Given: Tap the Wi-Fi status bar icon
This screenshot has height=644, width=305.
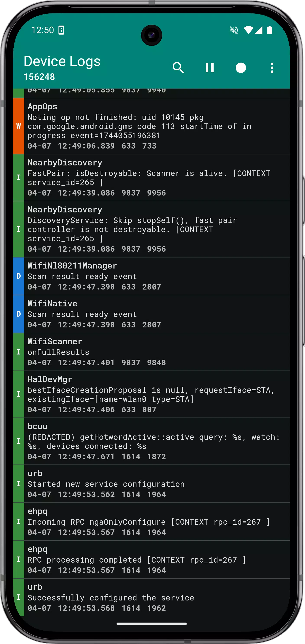Looking at the screenshot, I should 248,30.
